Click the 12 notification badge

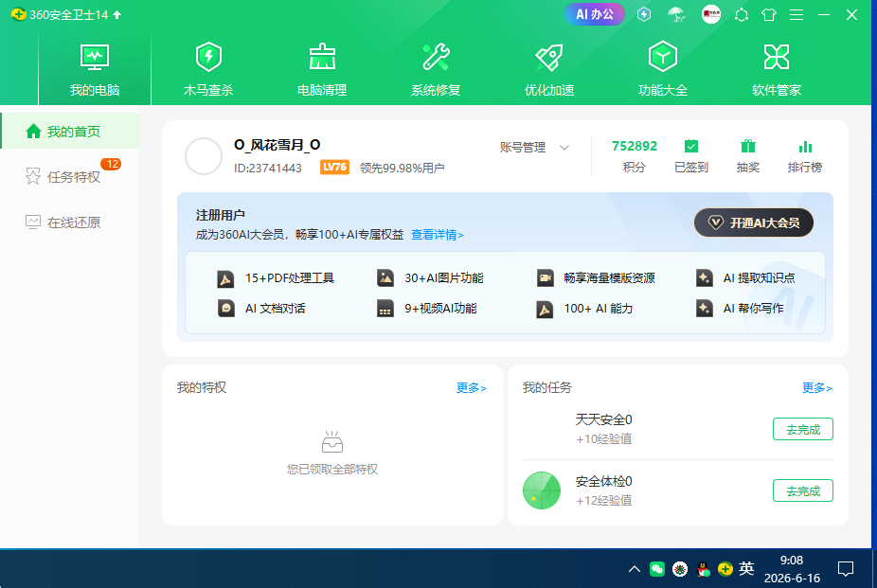pyautogui.click(x=111, y=164)
